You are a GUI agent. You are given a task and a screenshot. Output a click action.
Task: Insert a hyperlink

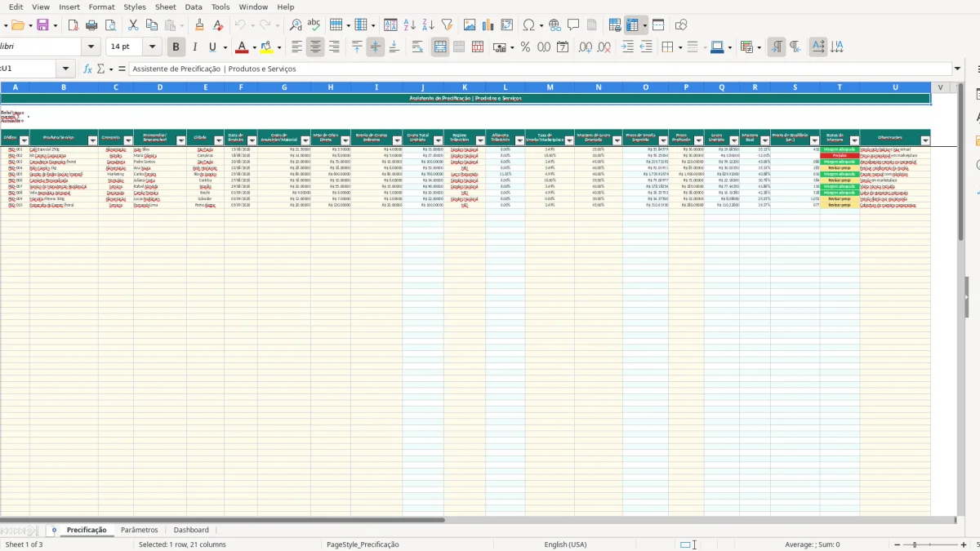pyautogui.click(x=555, y=25)
